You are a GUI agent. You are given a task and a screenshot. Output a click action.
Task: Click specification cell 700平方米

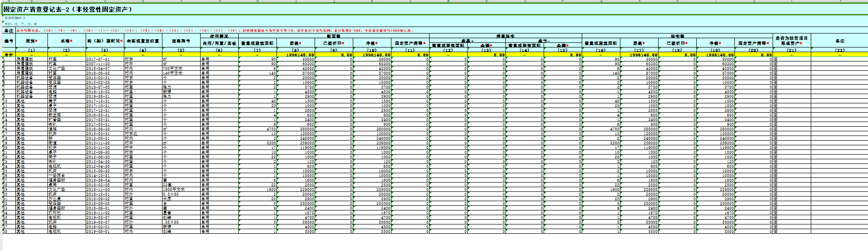pyautogui.click(x=181, y=68)
